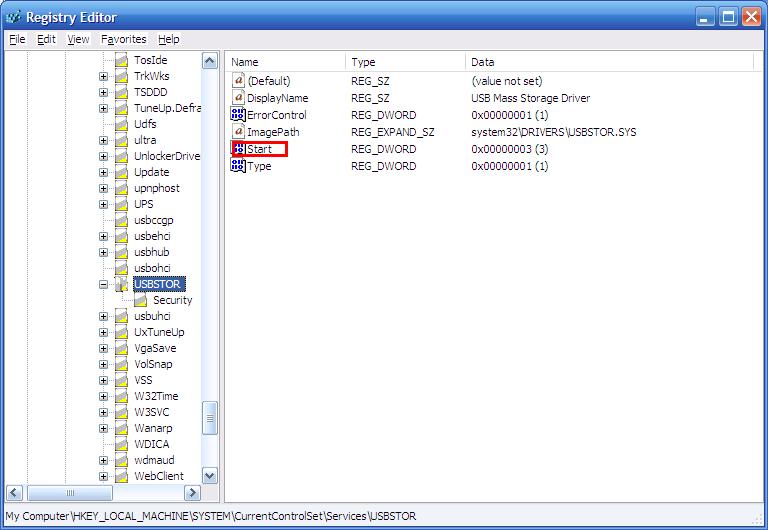The image size is (768, 530).
Task: Click the usbuhci folder icon
Action: (121, 316)
